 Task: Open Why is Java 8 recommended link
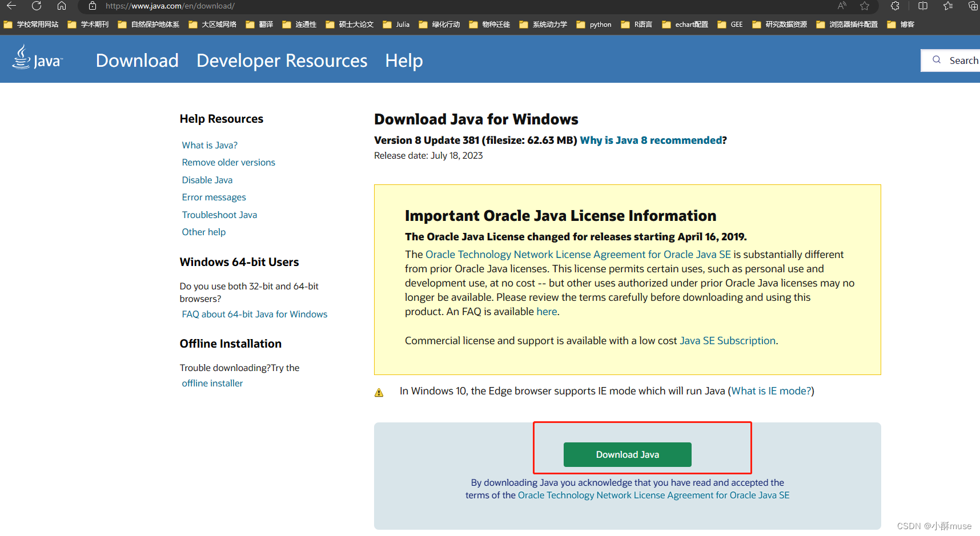coord(651,140)
